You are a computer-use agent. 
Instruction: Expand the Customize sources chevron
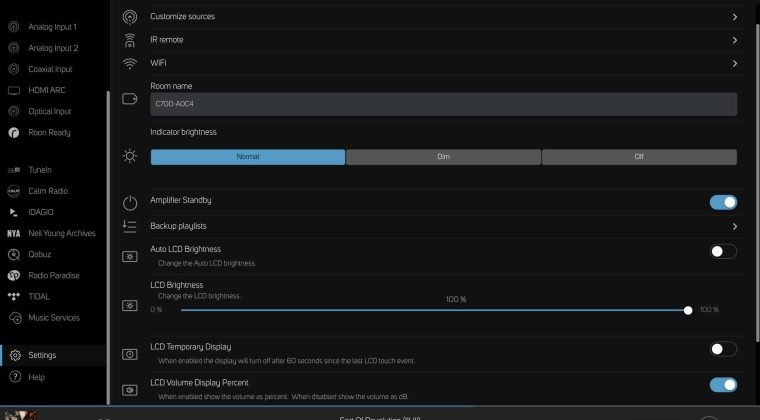pyautogui.click(x=735, y=17)
